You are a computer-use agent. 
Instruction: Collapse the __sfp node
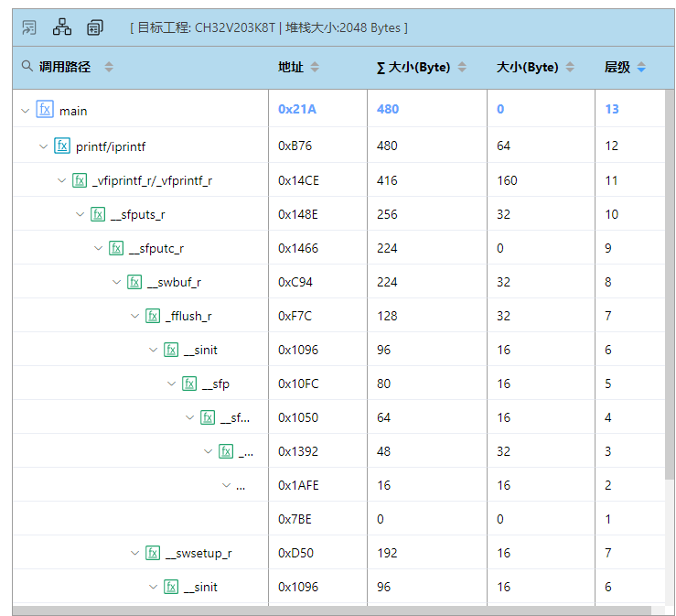point(172,384)
